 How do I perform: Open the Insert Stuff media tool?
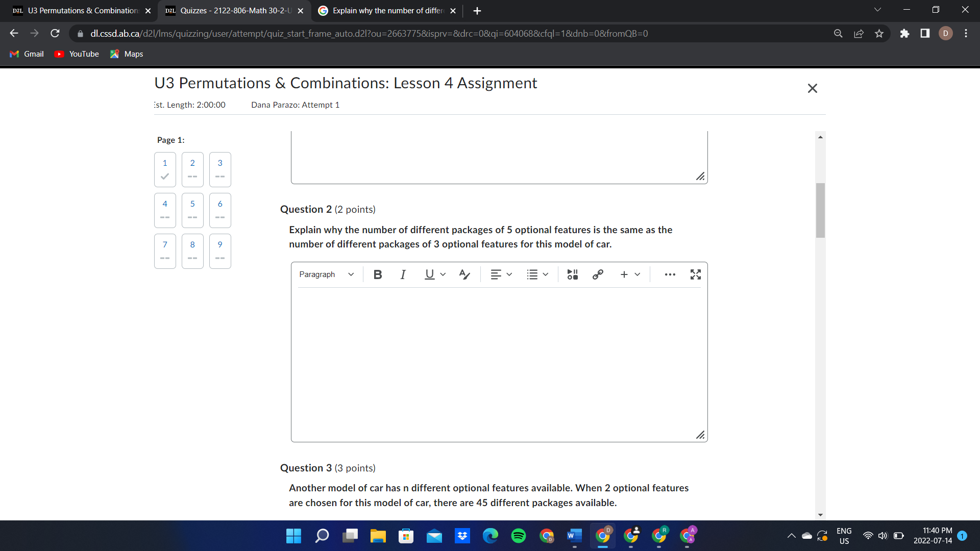tap(572, 274)
